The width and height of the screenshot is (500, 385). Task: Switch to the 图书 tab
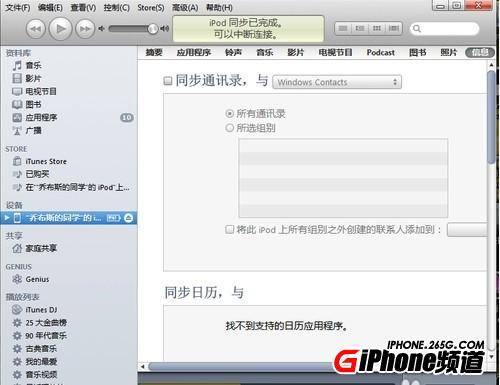click(x=418, y=52)
